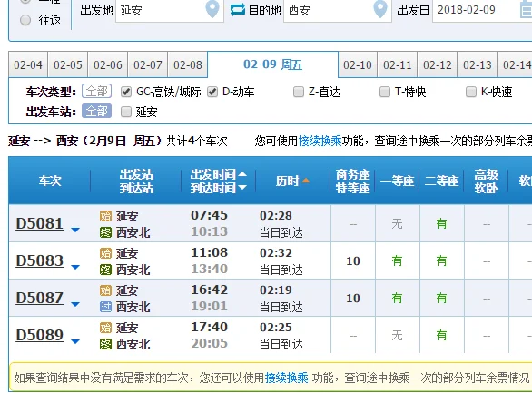Click first-class 有 for D5083
The height and width of the screenshot is (393, 532).
397,261
